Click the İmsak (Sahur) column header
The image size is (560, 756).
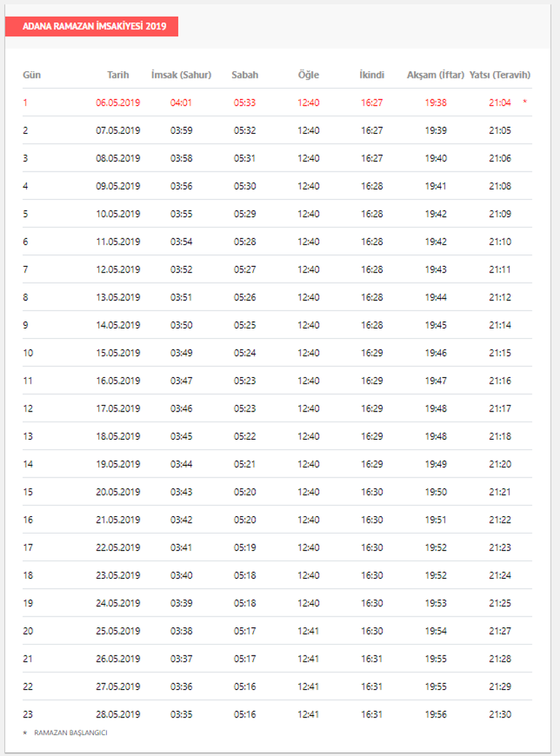181,76
